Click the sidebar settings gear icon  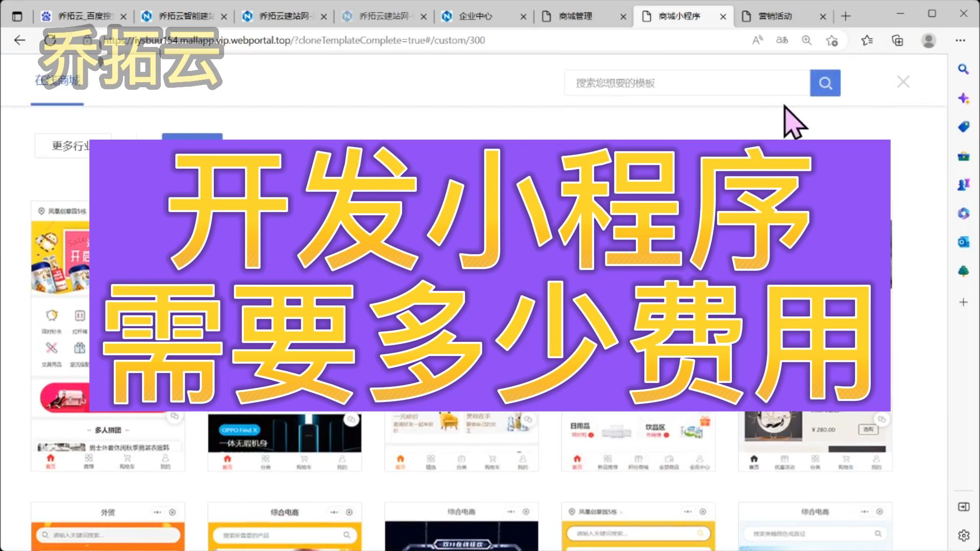[964, 535]
